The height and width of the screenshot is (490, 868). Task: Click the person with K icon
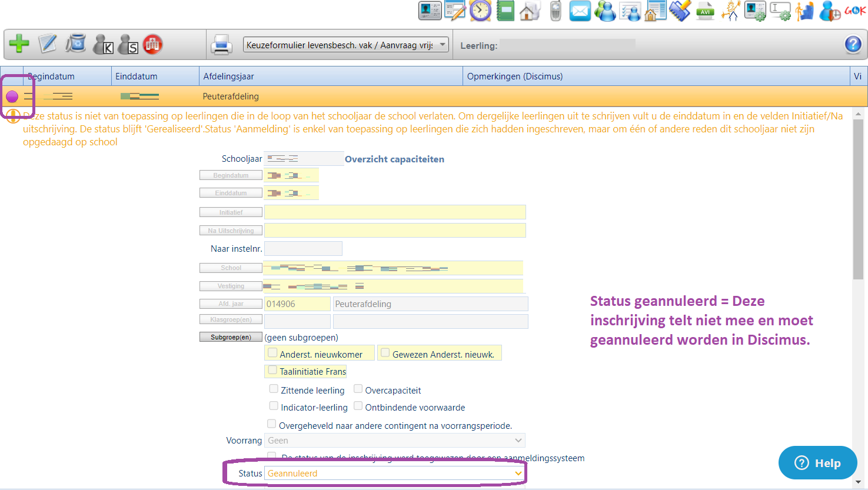coord(103,45)
